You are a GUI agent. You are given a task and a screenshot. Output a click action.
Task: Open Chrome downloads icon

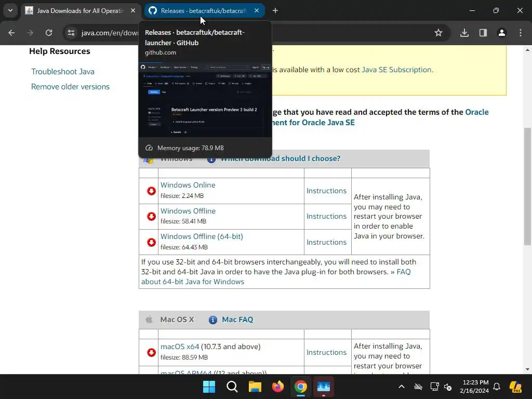click(464, 33)
